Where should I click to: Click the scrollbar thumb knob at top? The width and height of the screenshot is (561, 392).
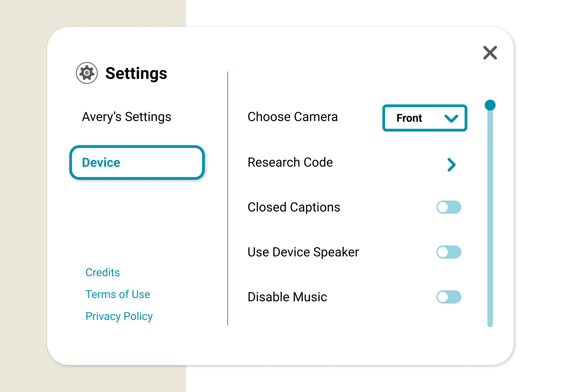click(490, 105)
